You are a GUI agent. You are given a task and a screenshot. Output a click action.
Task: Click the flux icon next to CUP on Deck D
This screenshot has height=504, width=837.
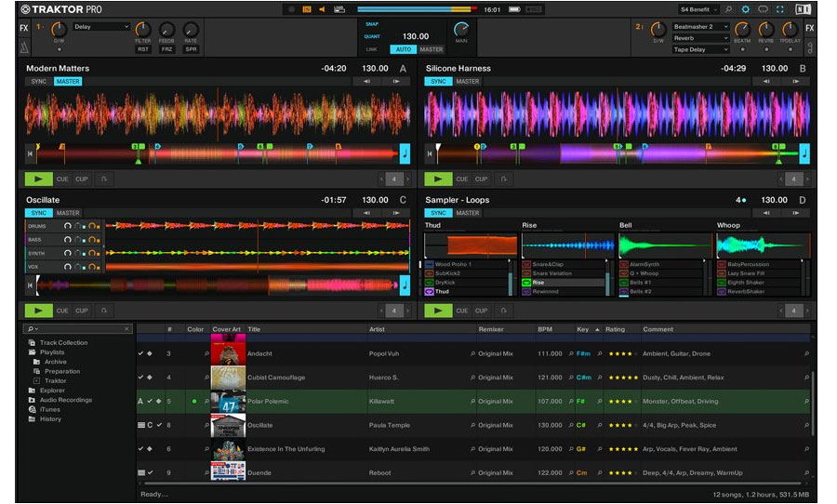point(503,311)
